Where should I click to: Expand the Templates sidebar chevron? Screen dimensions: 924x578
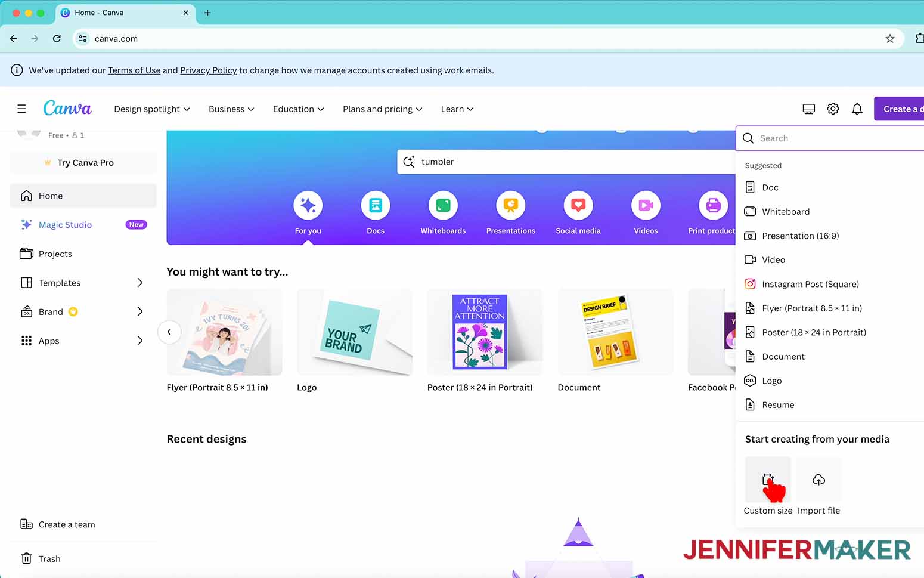[140, 283]
